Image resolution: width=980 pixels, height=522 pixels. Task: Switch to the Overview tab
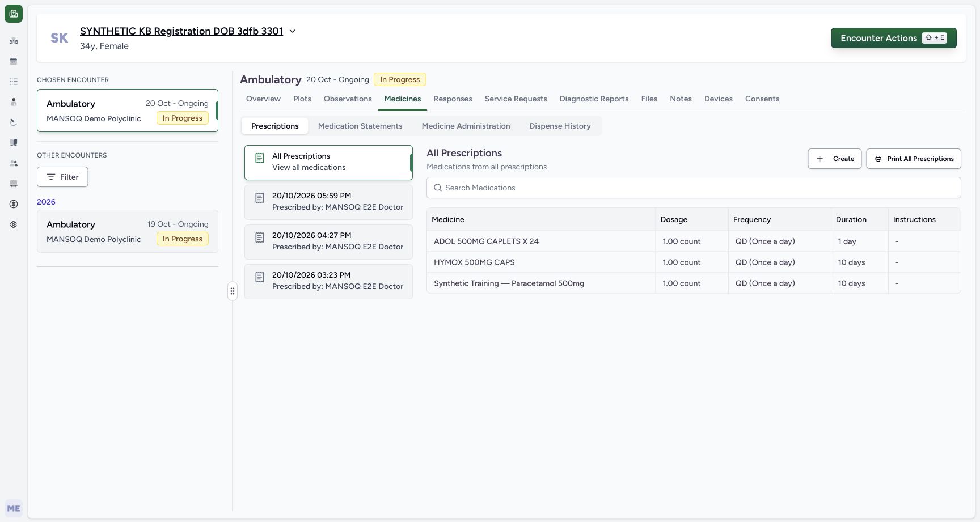(x=263, y=99)
